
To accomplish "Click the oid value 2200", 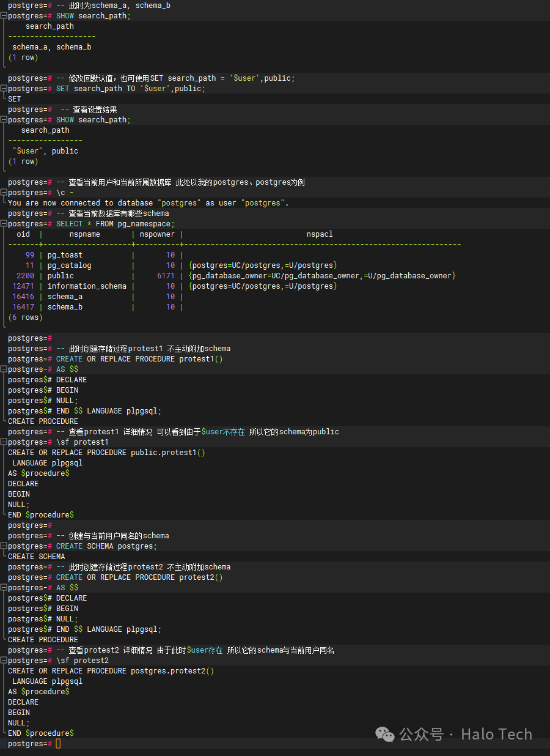I will pyautogui.click(x=26, y=276).
